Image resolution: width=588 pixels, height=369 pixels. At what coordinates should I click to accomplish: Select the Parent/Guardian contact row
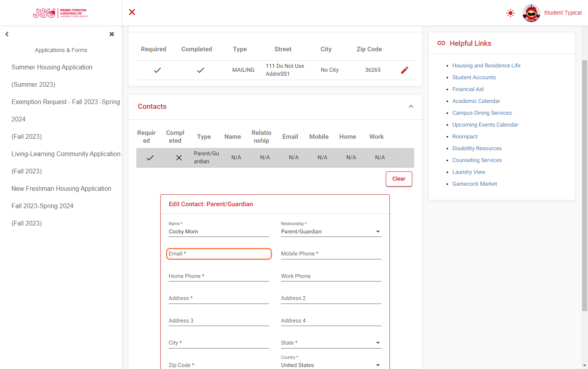click(x=275, y=158)
